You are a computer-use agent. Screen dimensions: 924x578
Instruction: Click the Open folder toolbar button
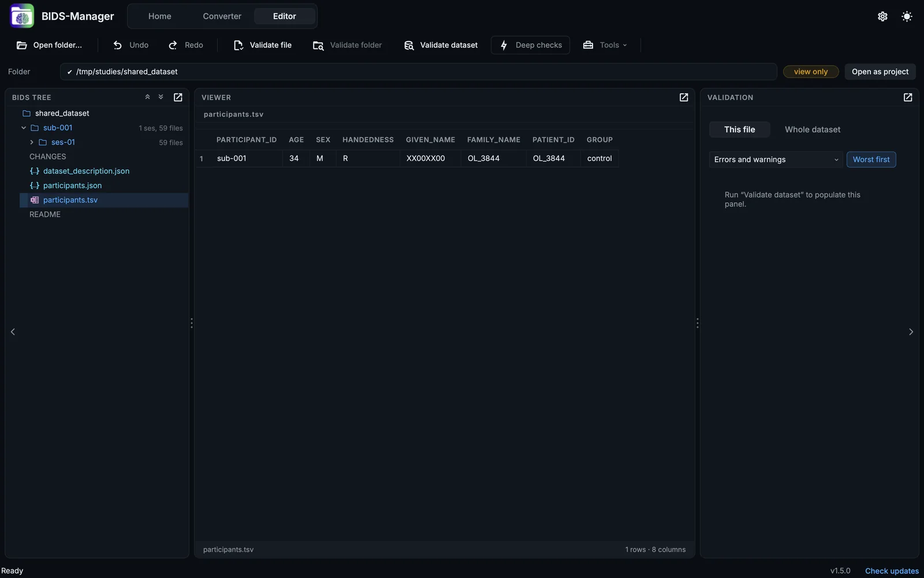pyautogui.click(x=50, y=45)
